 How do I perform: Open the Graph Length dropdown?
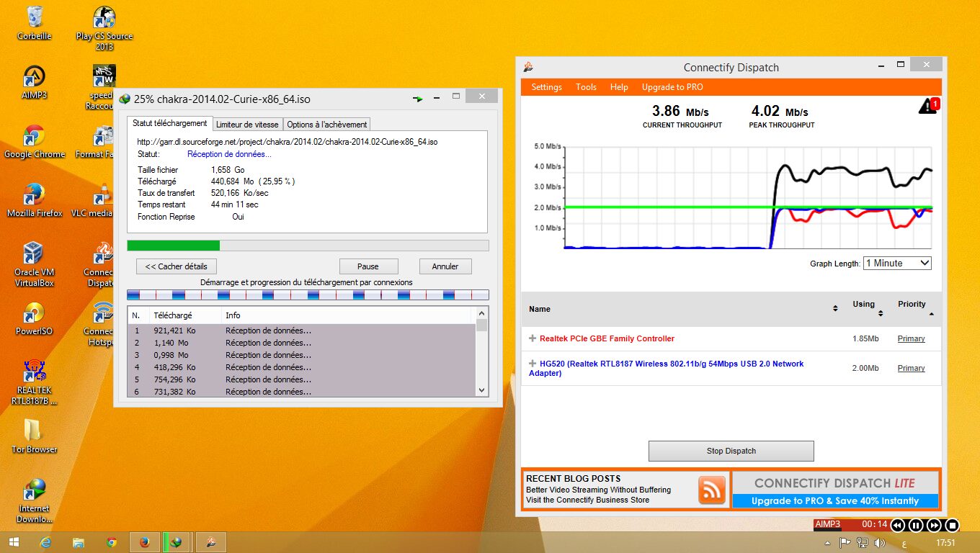(897, 264)
